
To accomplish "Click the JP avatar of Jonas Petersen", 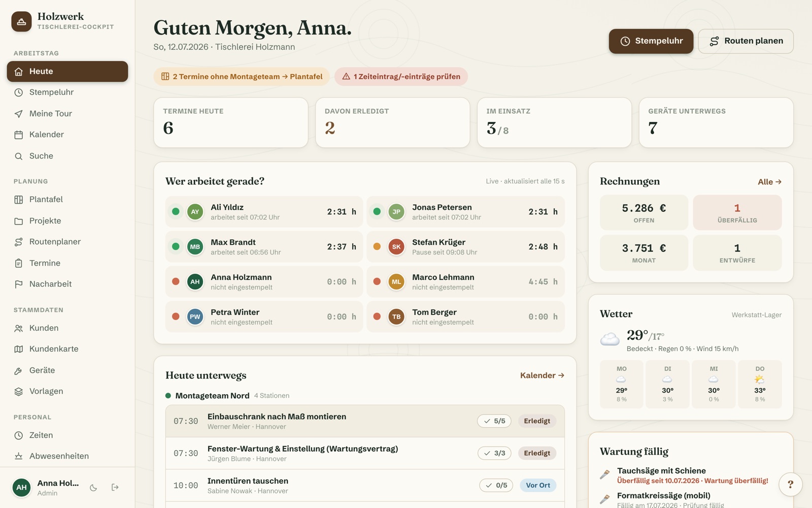I will [396, 212].
